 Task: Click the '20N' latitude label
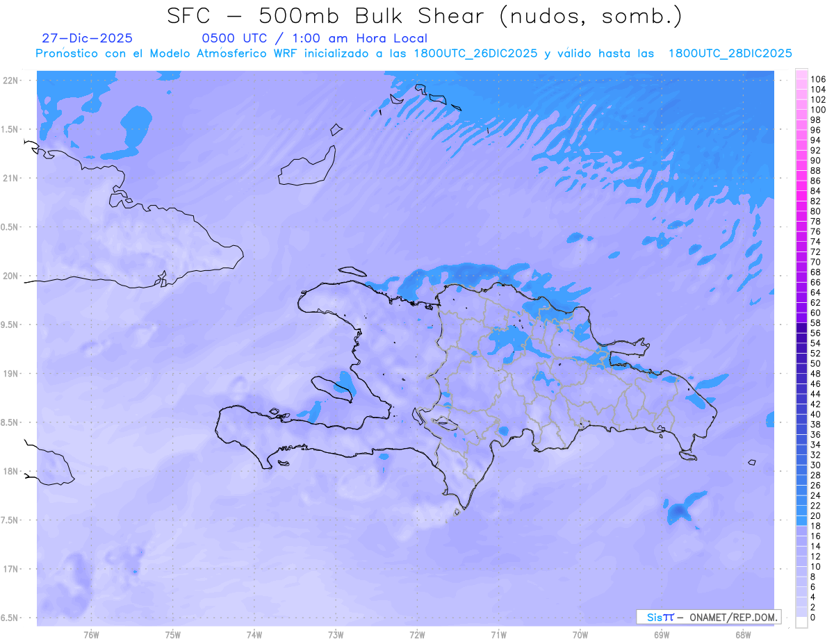10,276
